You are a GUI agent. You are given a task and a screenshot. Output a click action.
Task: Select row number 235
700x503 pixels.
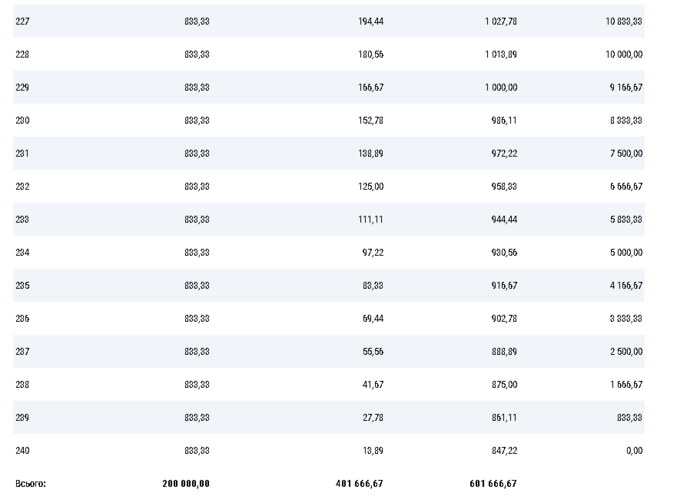(x=23, y=285)
